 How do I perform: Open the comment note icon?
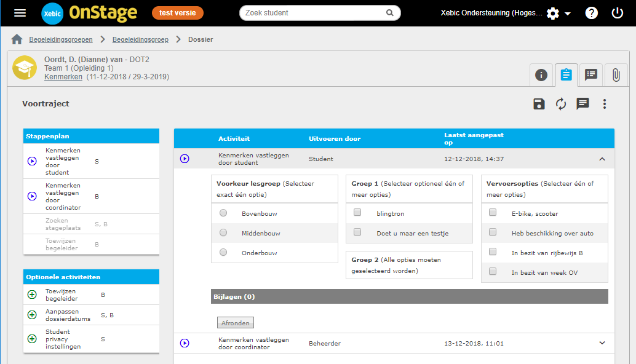(583, 104)
